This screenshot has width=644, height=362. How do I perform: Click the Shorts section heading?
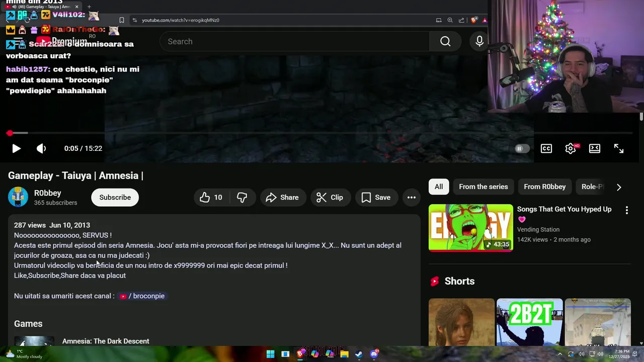(459, 281)
